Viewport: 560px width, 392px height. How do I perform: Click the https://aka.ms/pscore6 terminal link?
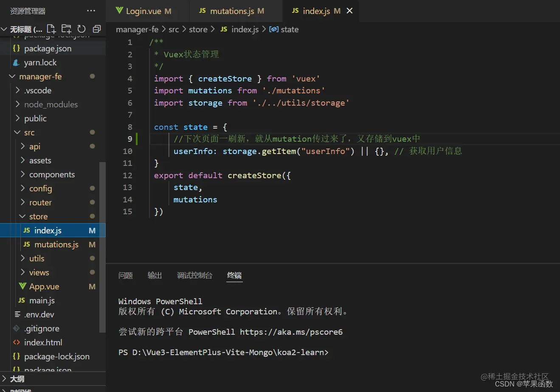[x=291, y=332]
